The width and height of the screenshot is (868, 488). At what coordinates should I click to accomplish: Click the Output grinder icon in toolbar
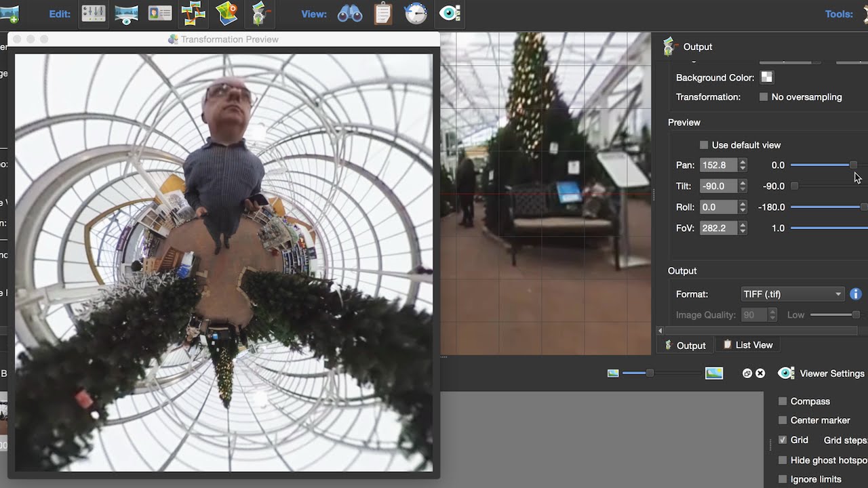pyautogui.click(x=260, y=14)
